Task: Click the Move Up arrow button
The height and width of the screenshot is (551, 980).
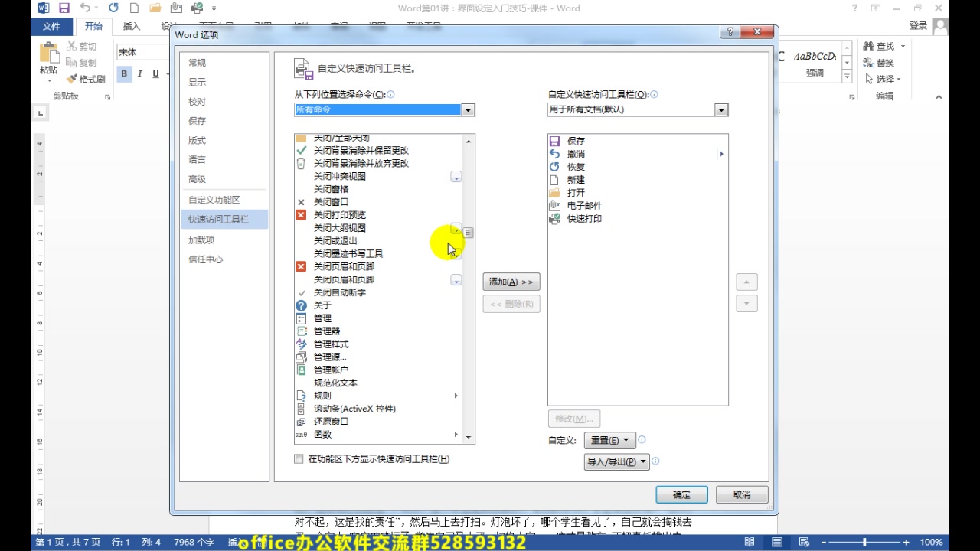Action: point(746,282)
